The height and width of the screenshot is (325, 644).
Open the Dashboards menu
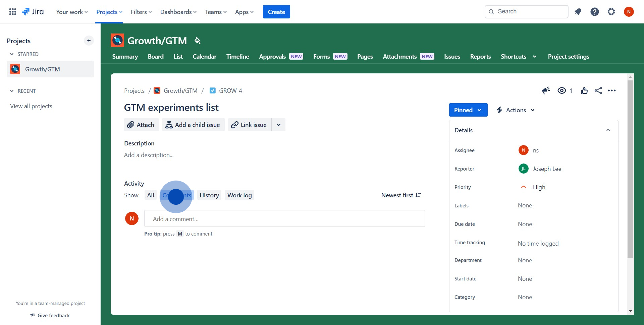point(178,12)
